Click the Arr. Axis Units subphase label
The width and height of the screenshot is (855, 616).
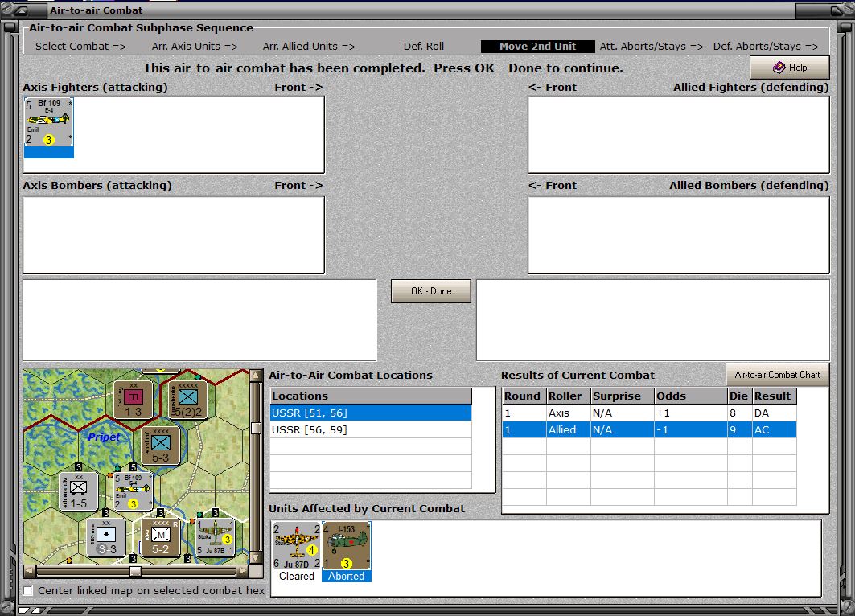195,47
